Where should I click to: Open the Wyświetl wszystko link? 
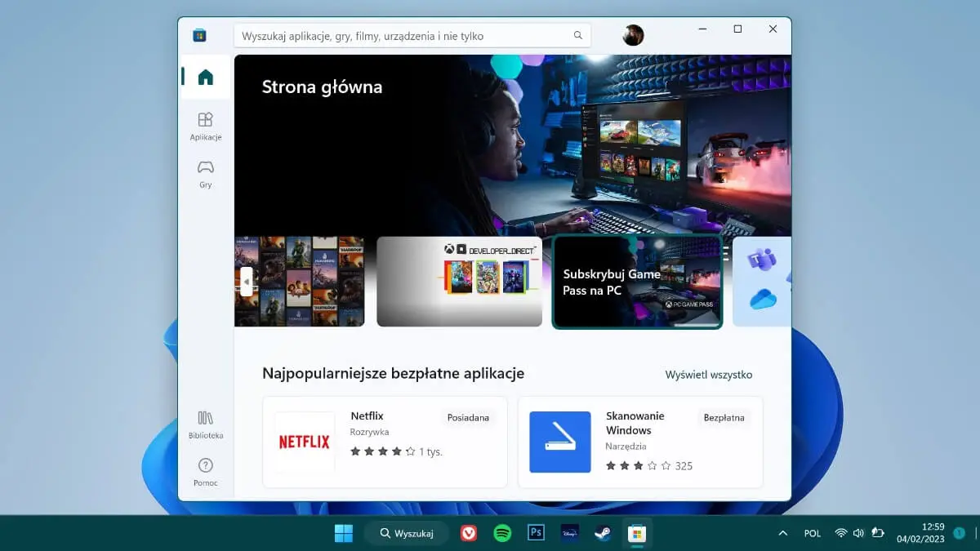coord(709,374)
